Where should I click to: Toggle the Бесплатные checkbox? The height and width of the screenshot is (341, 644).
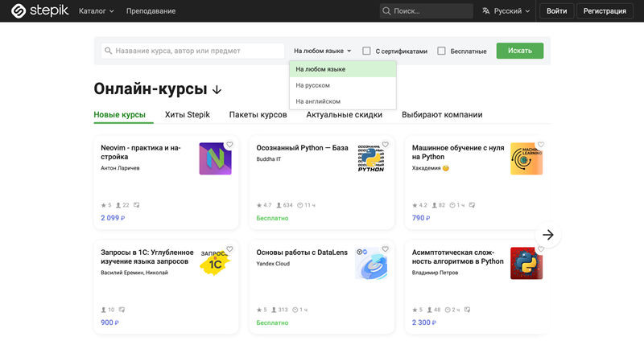tap(441, 51)
